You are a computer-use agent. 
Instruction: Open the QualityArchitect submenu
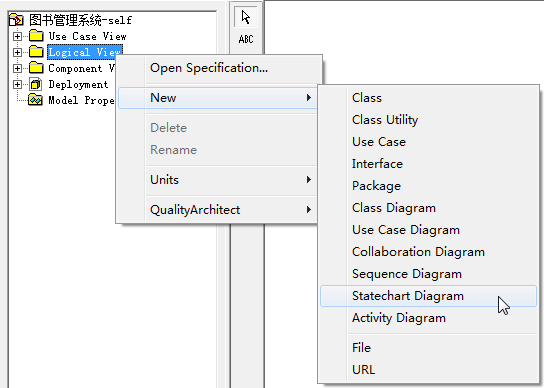click(x=217, y=210)
